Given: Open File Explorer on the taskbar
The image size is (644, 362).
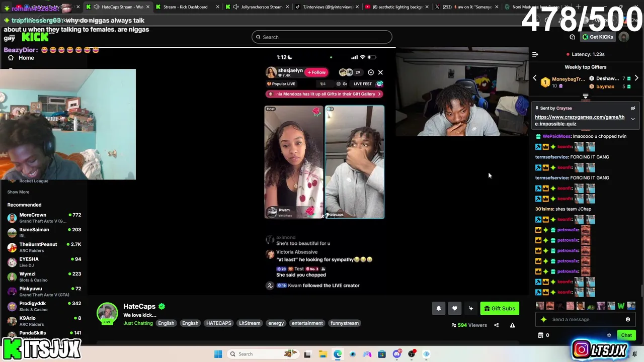Looking at the screenshot, I should (323, 354).
